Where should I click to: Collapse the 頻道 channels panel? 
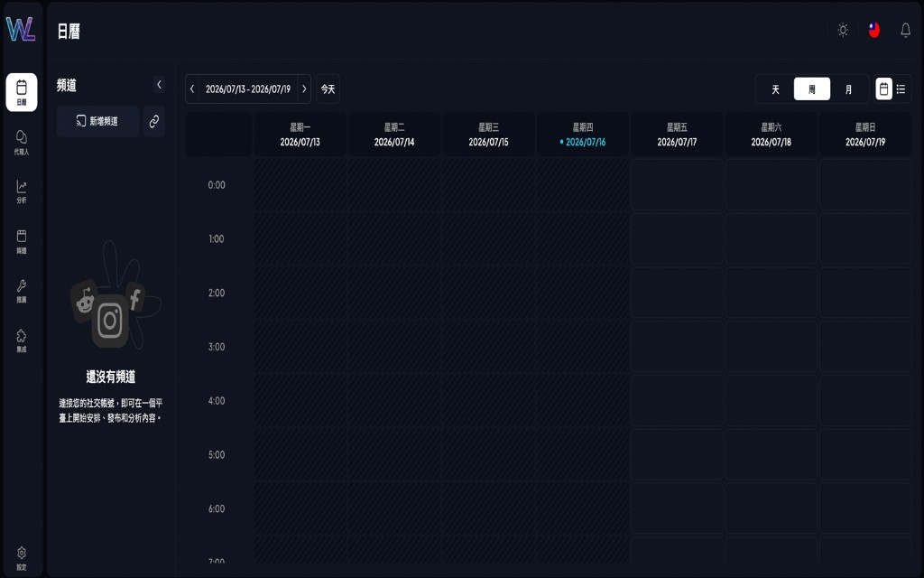[159, 85]
